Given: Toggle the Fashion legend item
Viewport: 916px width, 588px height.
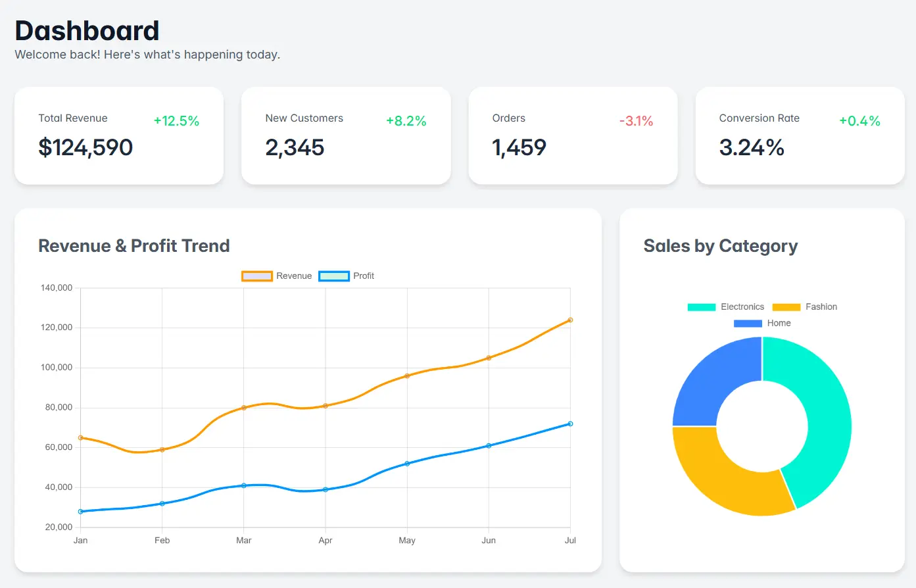Looking at the screenshot, I should (x=805, y=307).
